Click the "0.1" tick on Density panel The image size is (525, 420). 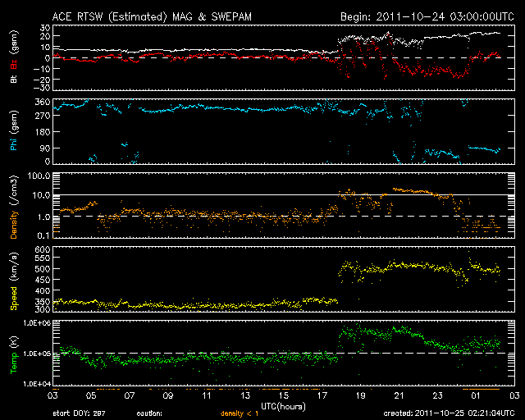(43, 235)
